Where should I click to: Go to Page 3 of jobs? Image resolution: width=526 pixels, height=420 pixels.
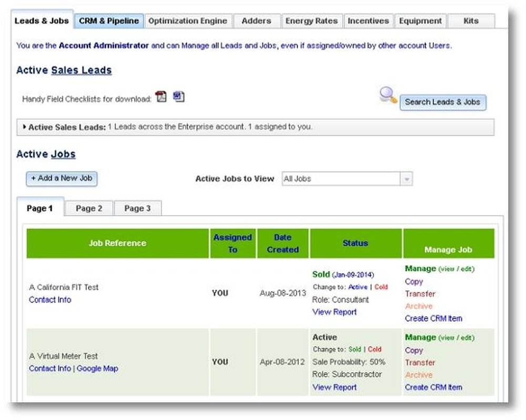click(137, 208)
